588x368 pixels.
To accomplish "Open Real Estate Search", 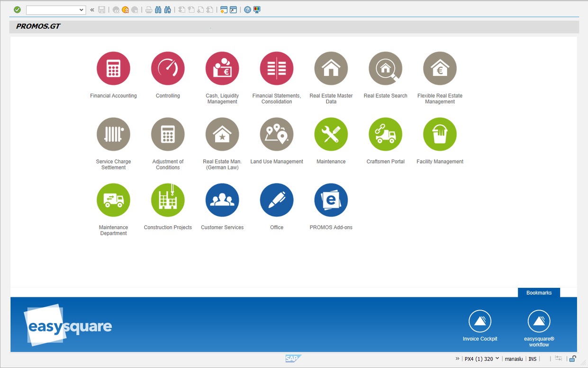I will pos(385,68).
